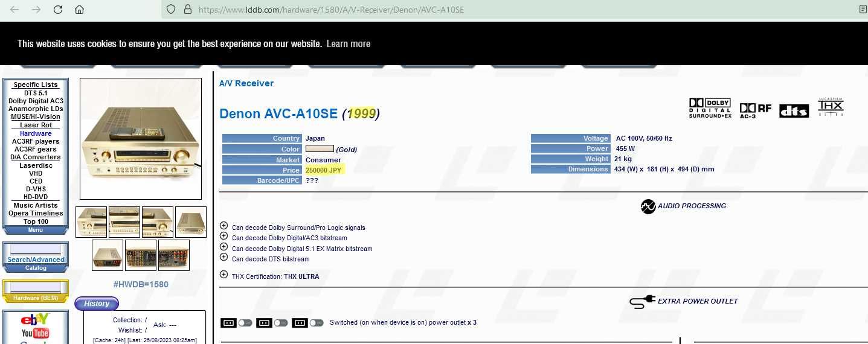Open the D/A Converters list

pos(36,157)
